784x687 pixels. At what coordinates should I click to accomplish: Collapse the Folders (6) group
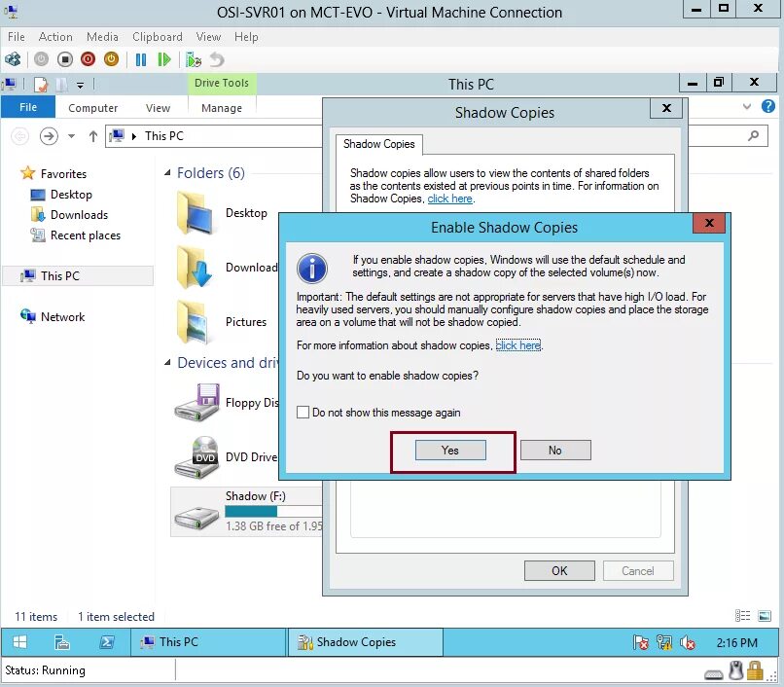[167, 172]
